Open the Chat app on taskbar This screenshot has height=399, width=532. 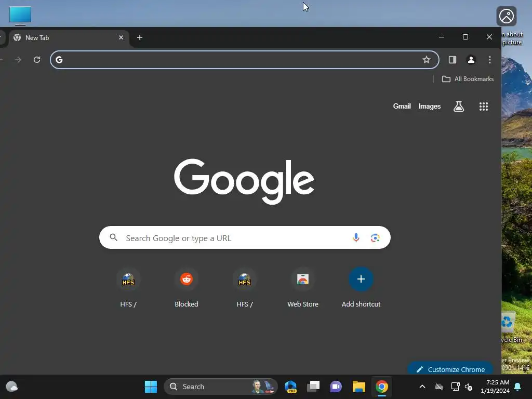coord(336,387)
